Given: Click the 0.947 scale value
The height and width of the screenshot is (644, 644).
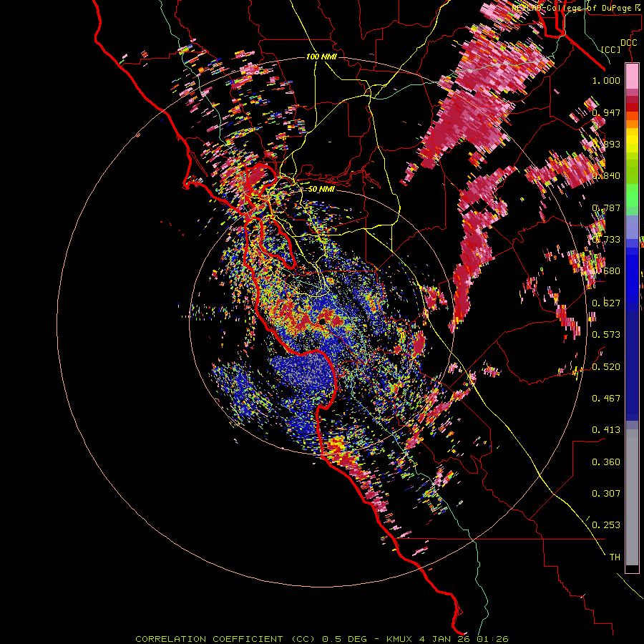Looking at the screenshot, I should (x=606, y=112).
